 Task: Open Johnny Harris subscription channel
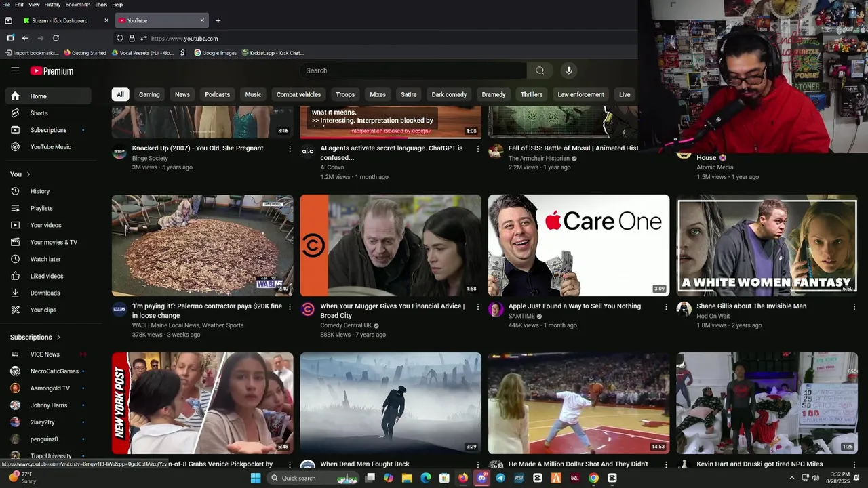coord(47,405)
